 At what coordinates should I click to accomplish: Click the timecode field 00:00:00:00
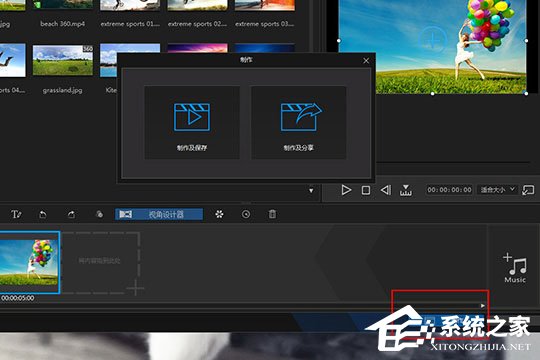(449, 190)
